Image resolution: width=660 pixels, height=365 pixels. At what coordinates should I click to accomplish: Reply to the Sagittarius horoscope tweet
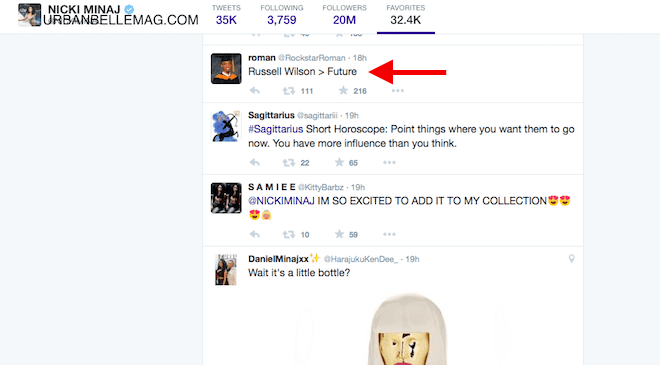click(x=255, y=163)
